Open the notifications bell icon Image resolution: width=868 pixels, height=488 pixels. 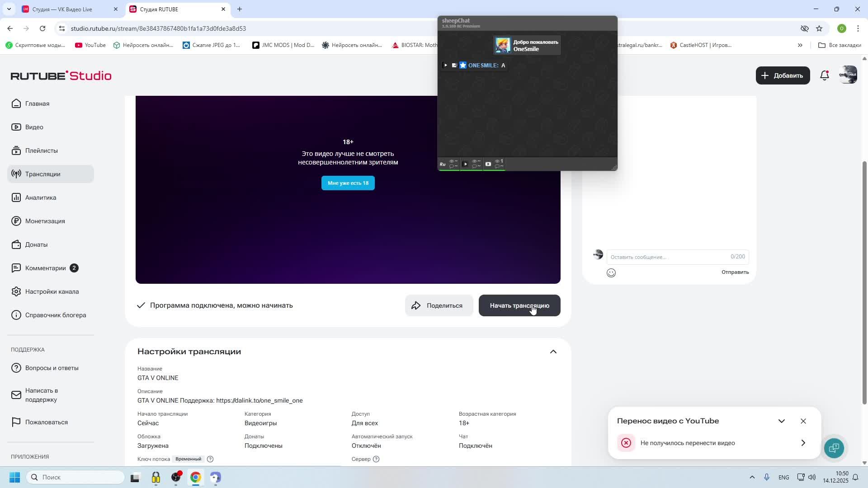825,75
